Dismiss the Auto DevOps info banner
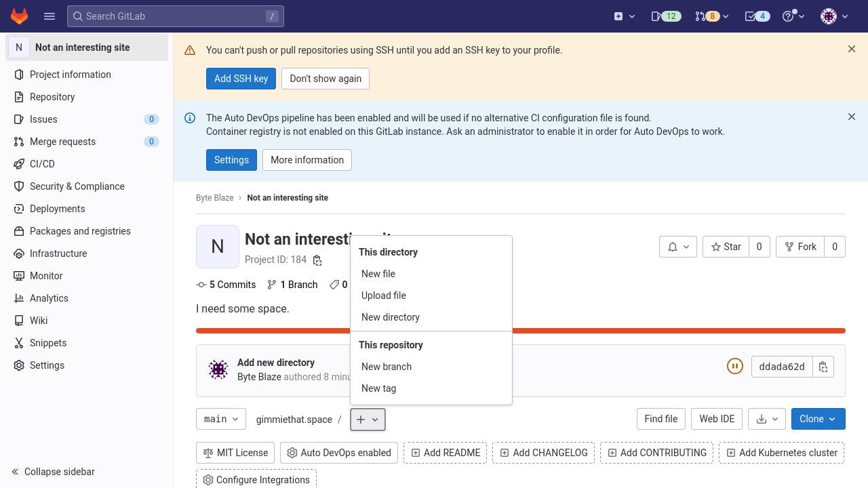Screen dimensions: 868x488 852,117
